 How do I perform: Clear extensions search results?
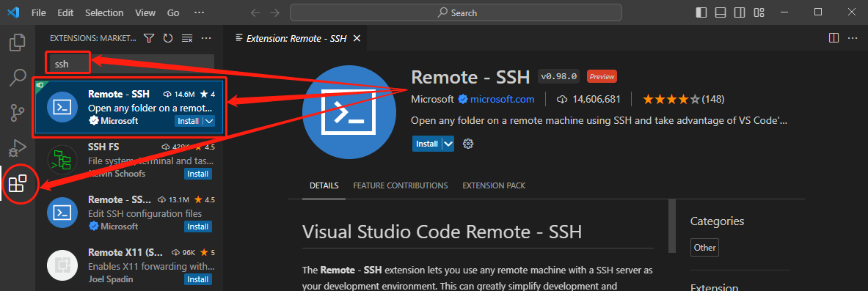(187, 38)
